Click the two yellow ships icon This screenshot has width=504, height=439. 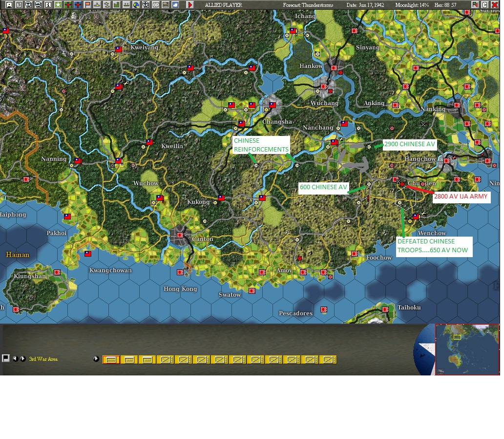(x=107, y=4)
